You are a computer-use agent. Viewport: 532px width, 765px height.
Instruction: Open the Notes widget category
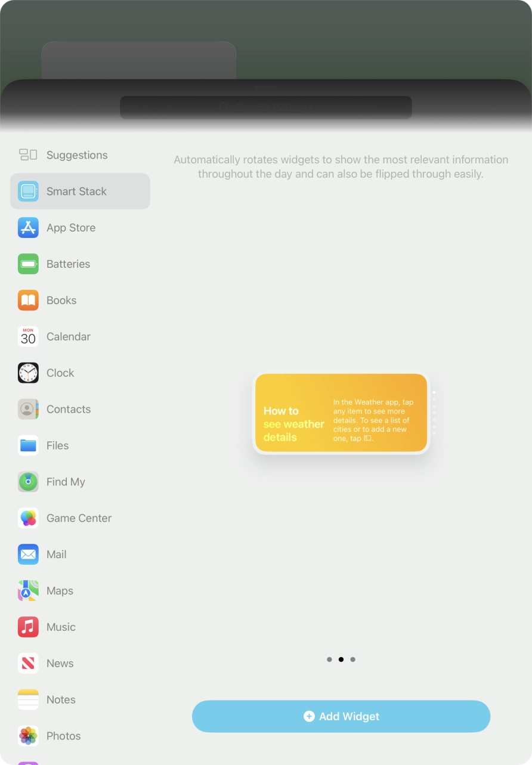(x=60, y=699)
